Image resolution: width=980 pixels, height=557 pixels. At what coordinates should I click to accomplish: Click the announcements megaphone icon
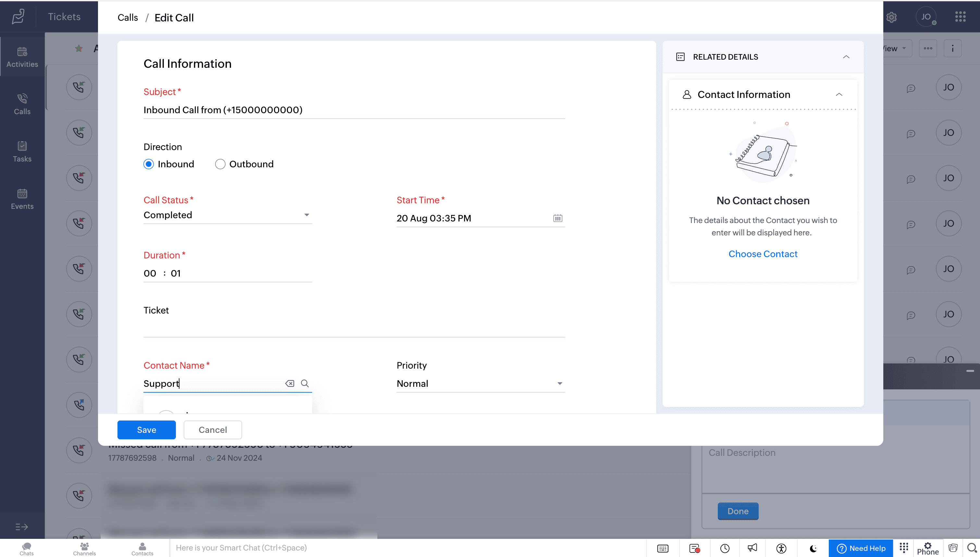pos(752,548)
